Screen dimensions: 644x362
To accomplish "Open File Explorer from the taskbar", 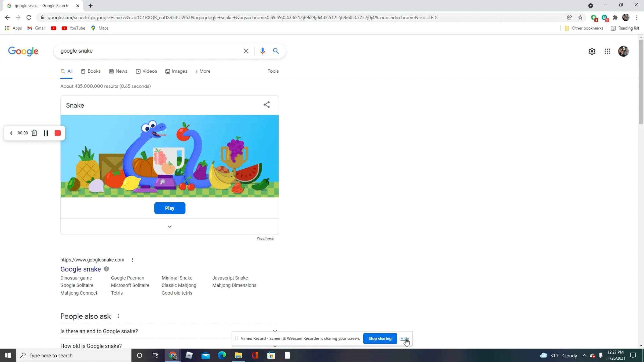I will pos(238,356).
